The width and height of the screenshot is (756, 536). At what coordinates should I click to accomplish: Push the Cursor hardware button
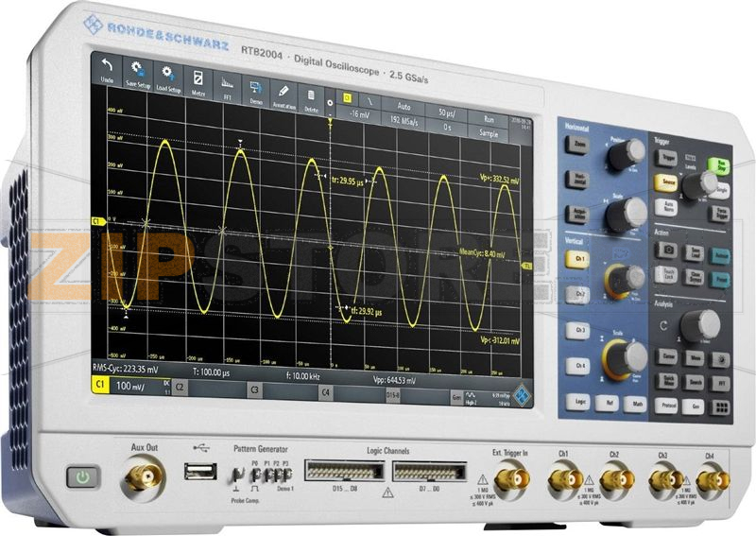pyautogui.click(x=668, y=356)
